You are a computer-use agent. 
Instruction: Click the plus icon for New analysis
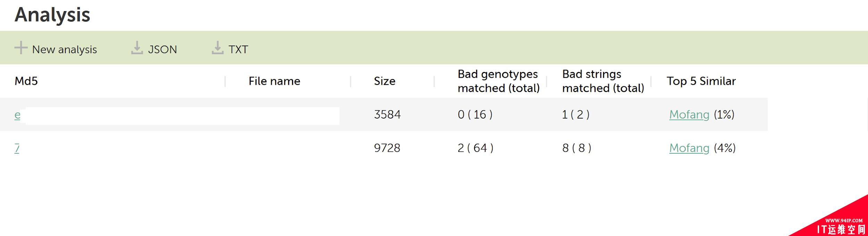tap(21, 48)
